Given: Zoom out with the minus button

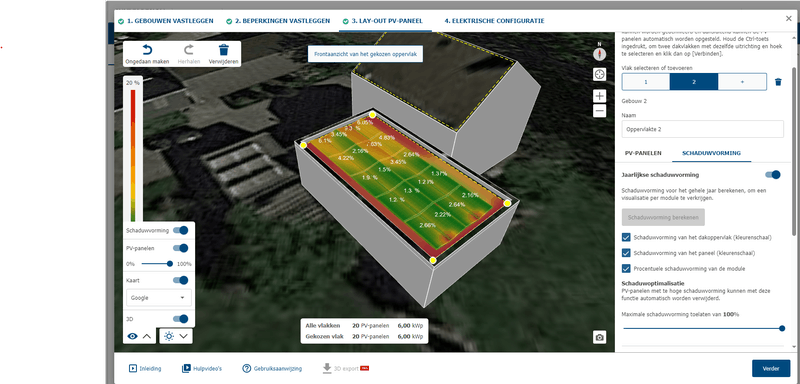Looking at the screenshot, I should [599, 111].
